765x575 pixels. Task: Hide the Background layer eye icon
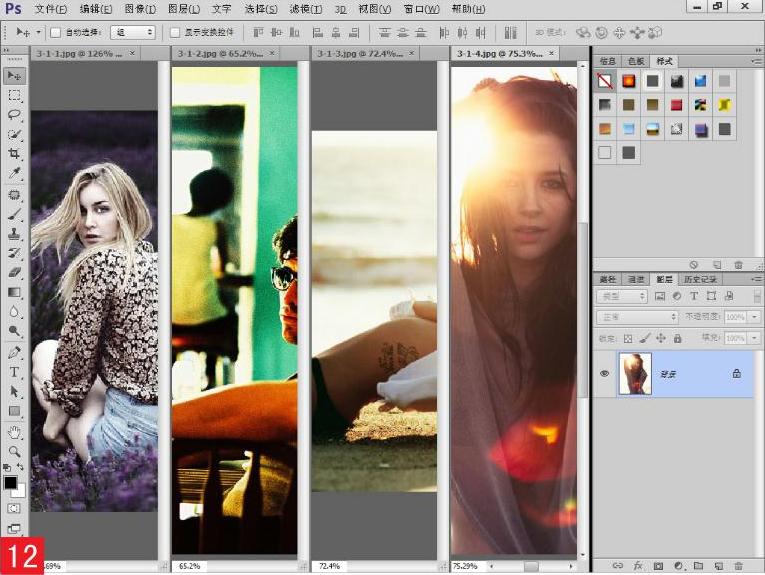604,374
